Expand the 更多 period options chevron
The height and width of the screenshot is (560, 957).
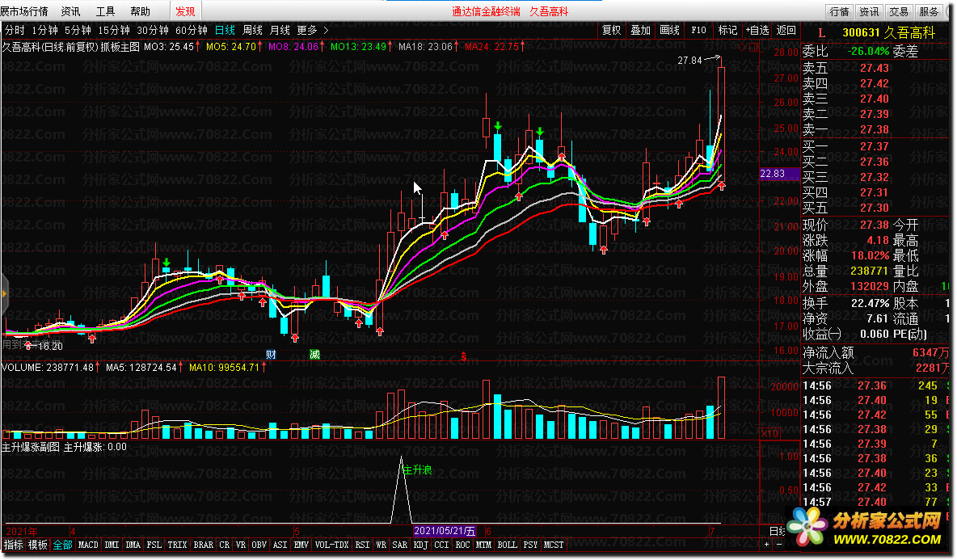[326, 30]
